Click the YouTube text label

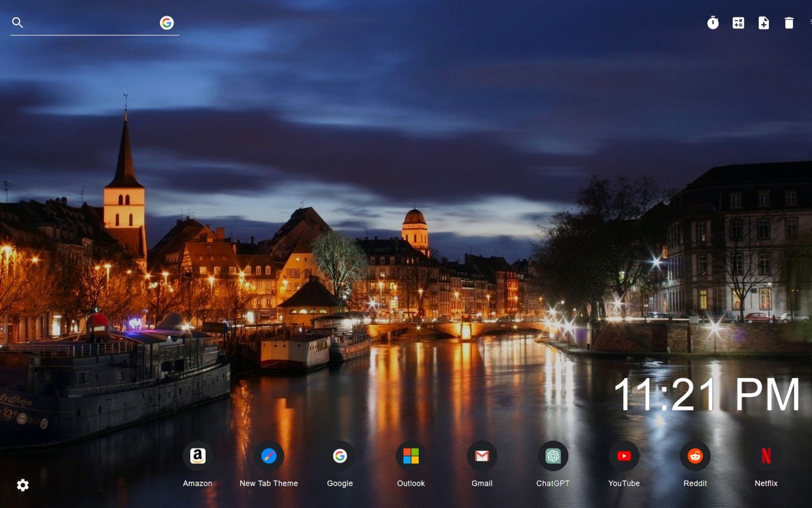pyautogui.click(x=624, y=483)
